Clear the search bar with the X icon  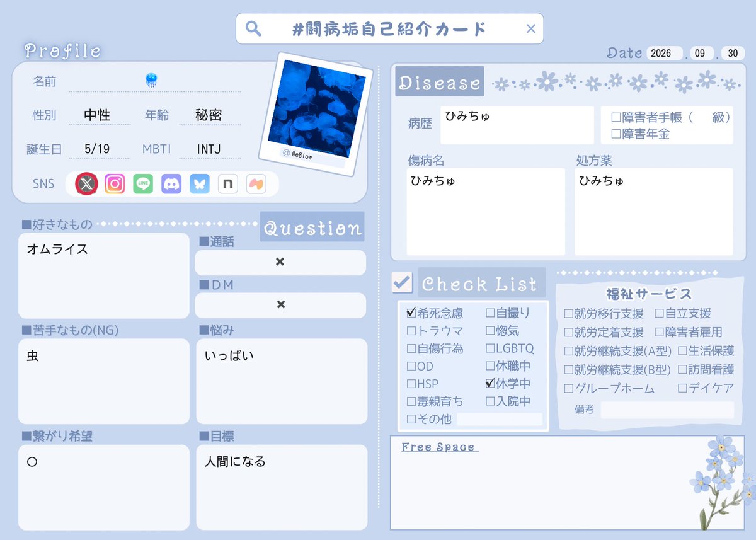530,28
